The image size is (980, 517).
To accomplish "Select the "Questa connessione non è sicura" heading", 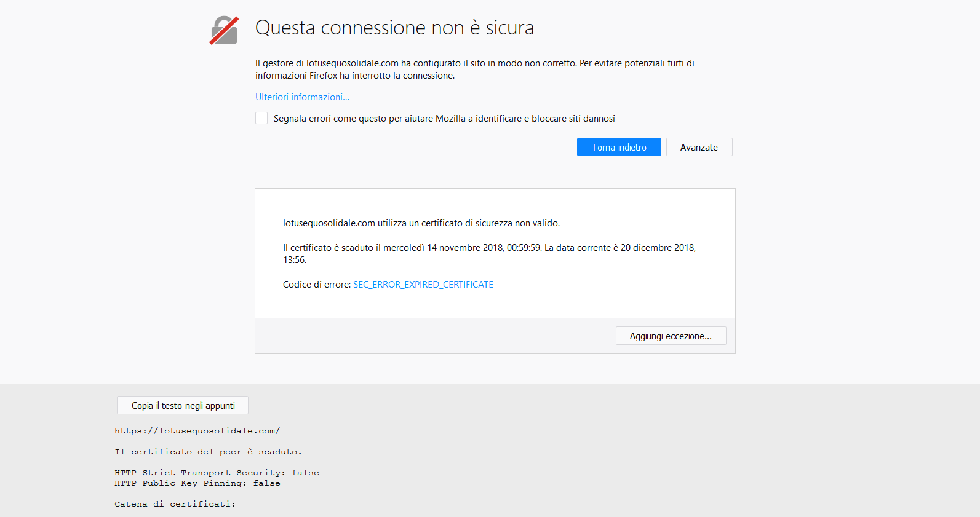I will [x=394, y=28].
